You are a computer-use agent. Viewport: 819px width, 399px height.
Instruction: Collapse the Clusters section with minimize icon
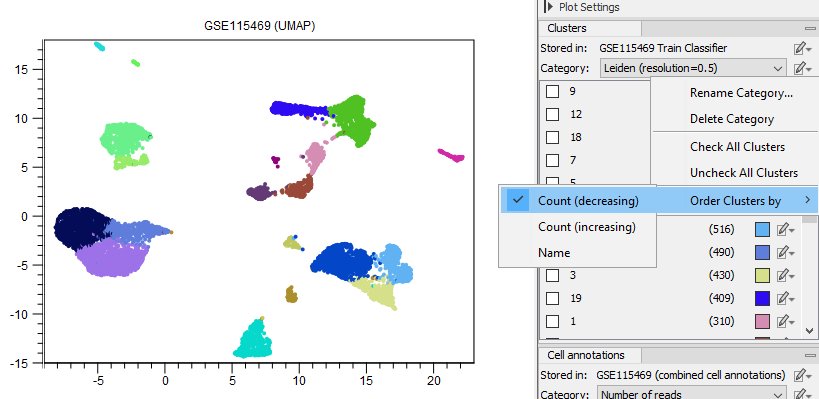click(809, 29)
